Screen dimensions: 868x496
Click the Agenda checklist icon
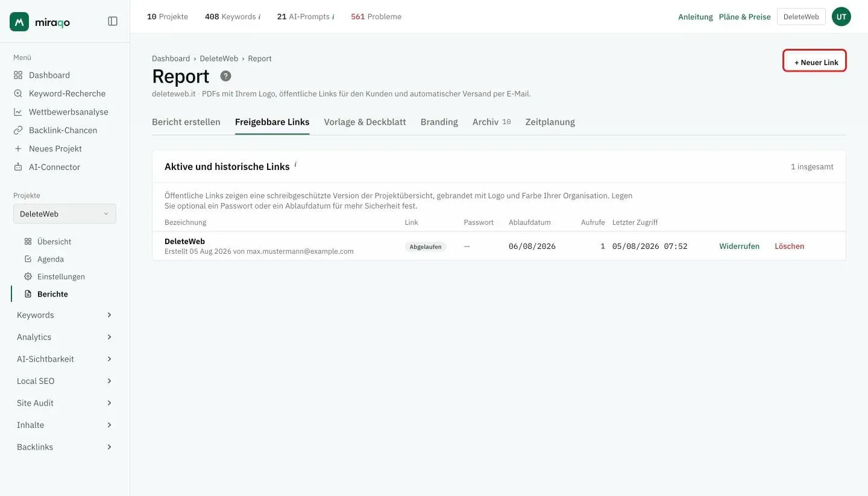[28, 259]
